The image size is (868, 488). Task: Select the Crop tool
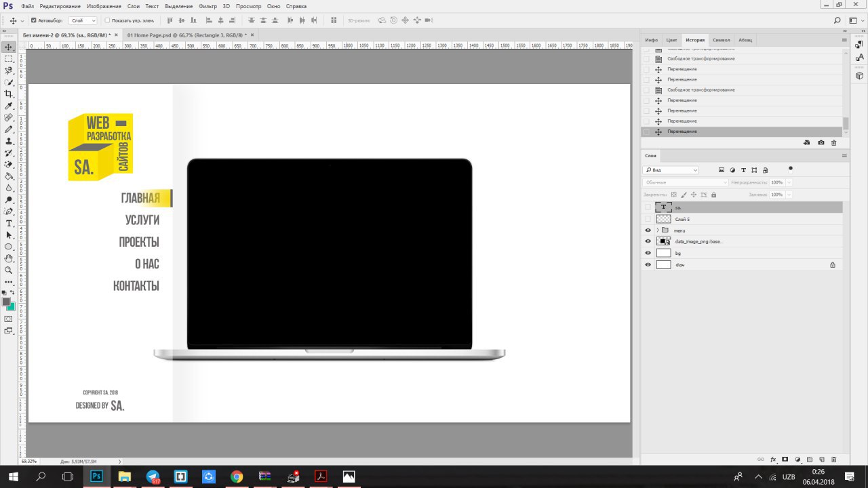[x=9, y=94]
